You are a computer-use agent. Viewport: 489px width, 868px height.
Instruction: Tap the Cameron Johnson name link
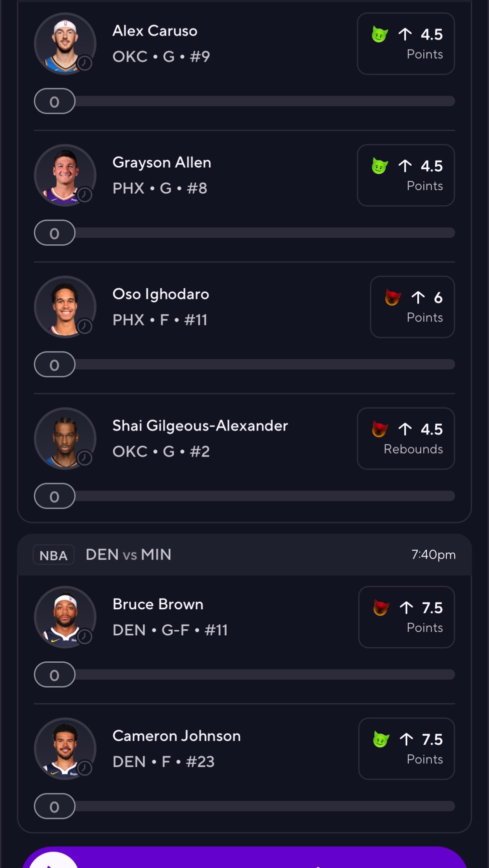click(176, 736)
